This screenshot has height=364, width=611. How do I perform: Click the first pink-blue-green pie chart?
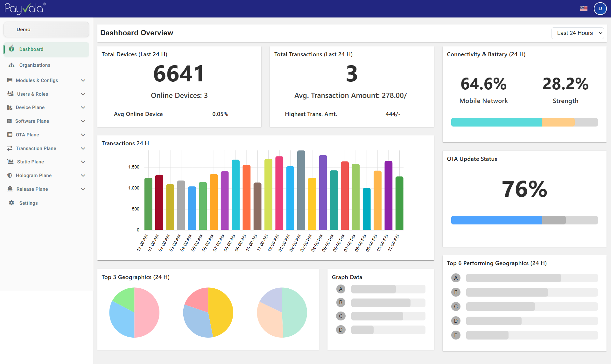pos(134,312)
